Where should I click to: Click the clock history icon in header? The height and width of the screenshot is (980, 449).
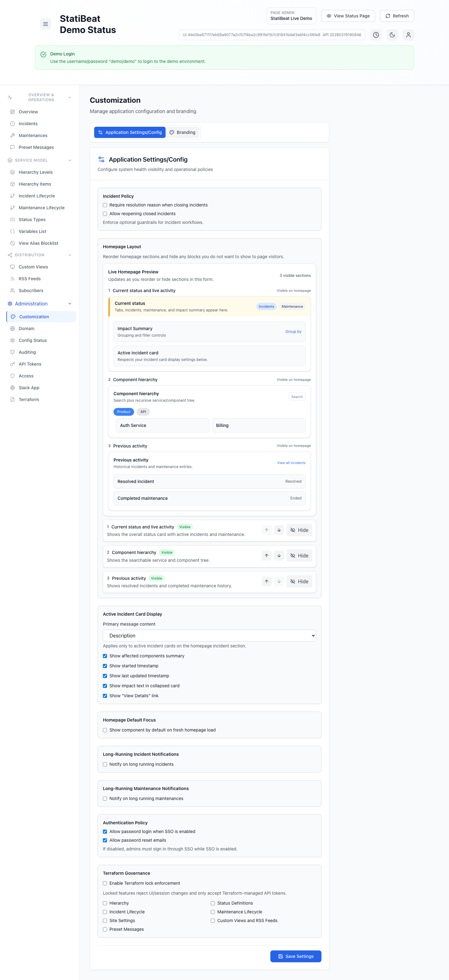376,35
